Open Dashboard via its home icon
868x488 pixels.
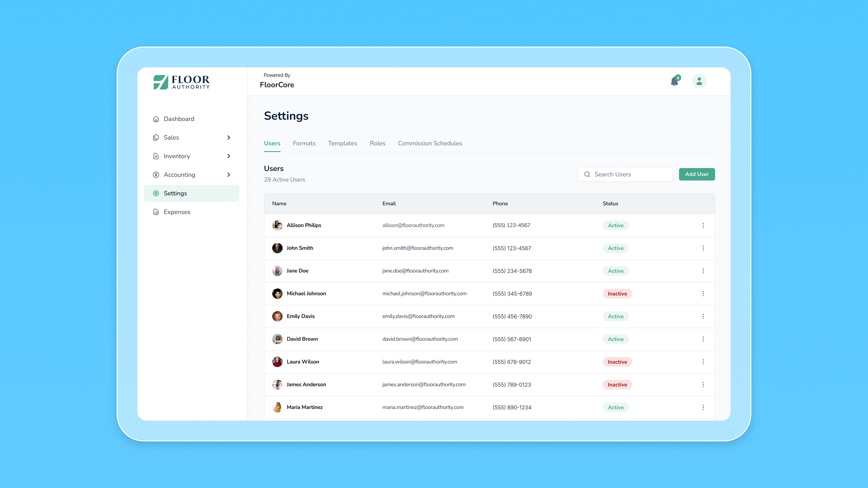tap(156, 119)
